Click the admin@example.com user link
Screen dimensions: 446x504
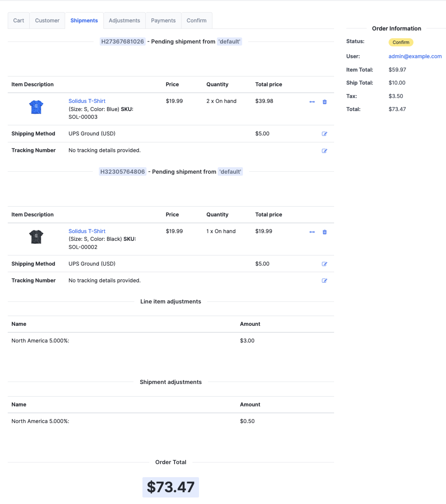coord(415,56)
